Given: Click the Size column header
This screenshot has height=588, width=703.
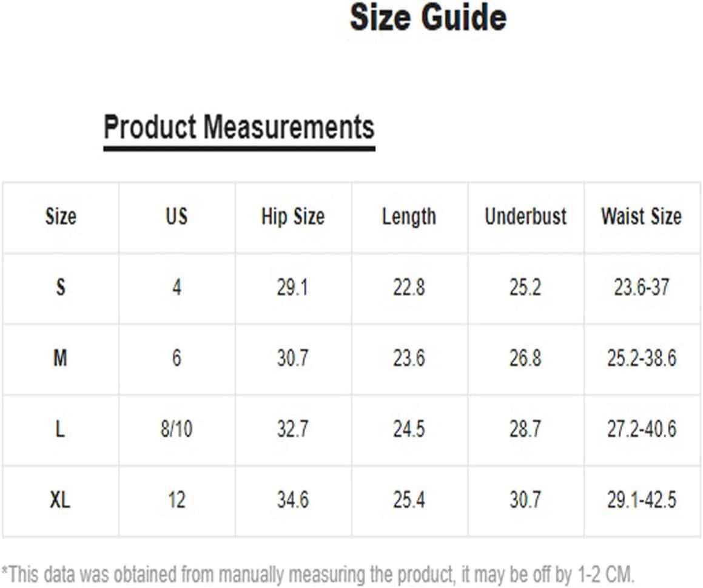Looking at the screenshot, I should pos(61,216).
